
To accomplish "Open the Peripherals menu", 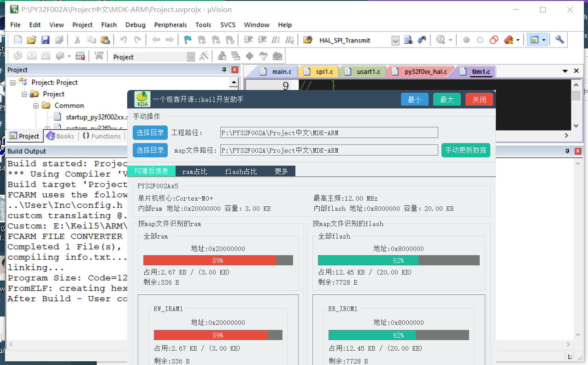I will click(171, 25).
